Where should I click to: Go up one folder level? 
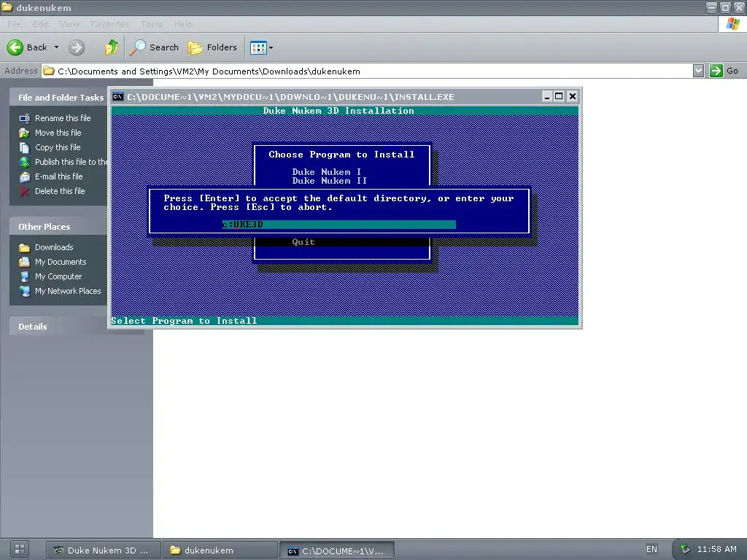(111, 47)
